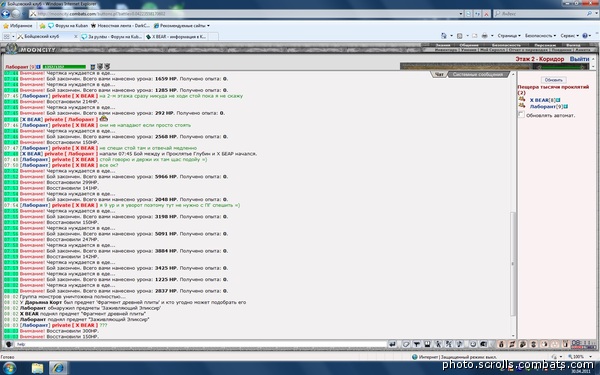600x375 pixels.
Task: Click the enter/send arrow icon beside the chat input
Action: (392, 344)
